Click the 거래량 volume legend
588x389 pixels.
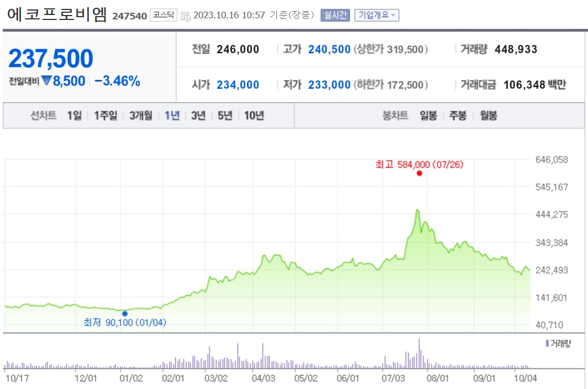click(x=559, y=343)
